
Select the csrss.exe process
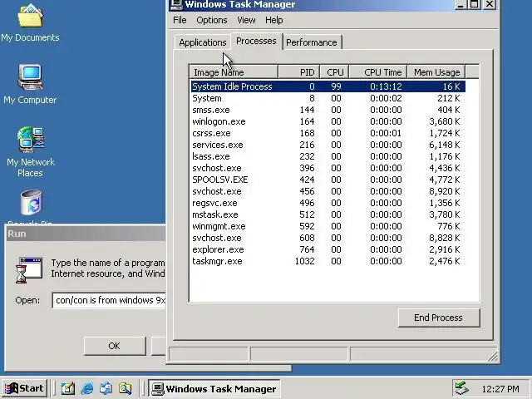328,133
